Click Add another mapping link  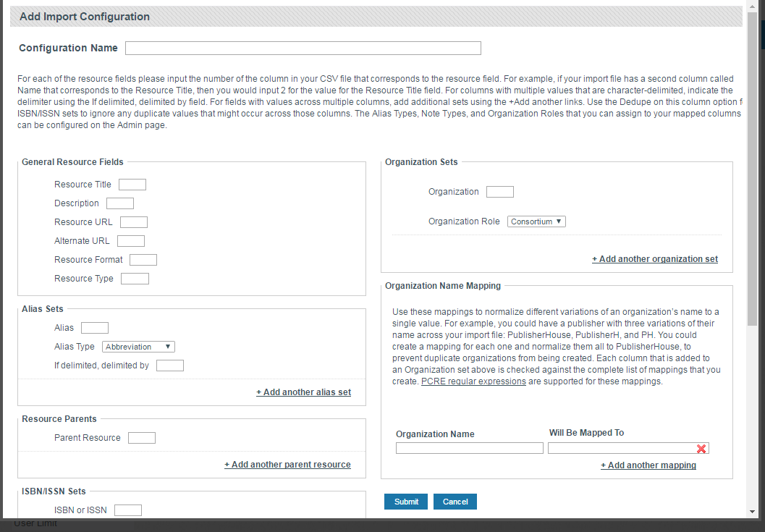tap(648, 465)
